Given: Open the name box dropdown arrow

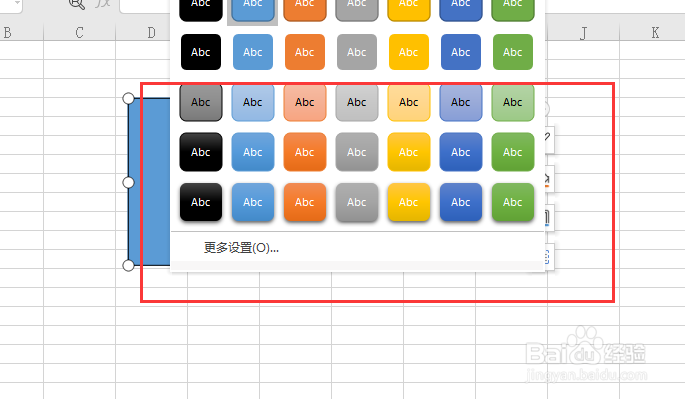Looking at the screenshot, I should pos(17,3).
